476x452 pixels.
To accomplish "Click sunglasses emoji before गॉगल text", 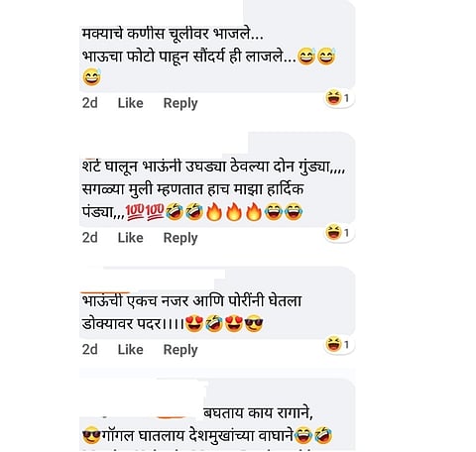I will coord(91,435).
